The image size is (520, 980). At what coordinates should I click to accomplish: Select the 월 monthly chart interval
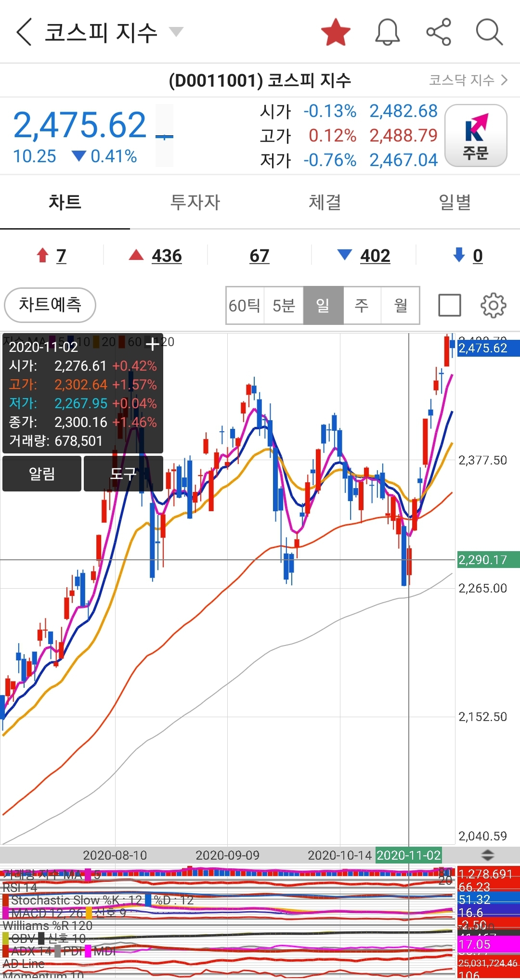click(x=401, y=305)
